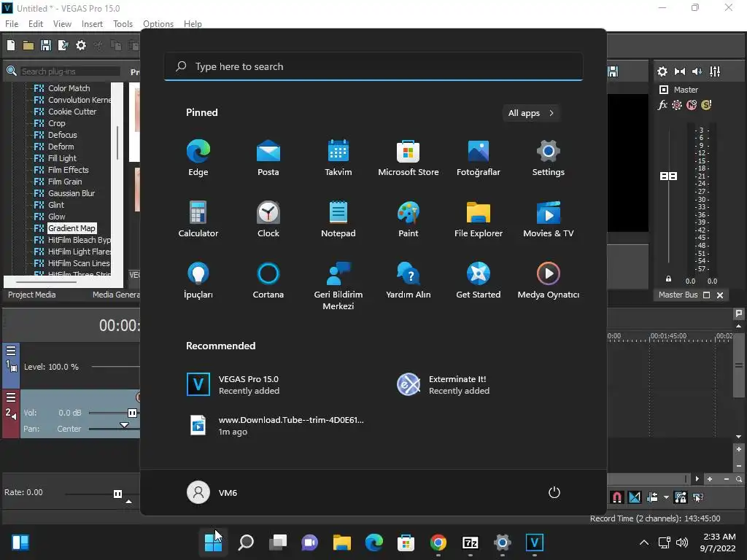Click the timeline horizontal zoom-in plus button
This screenshot has width=747, height=560.
click(710, 479)
